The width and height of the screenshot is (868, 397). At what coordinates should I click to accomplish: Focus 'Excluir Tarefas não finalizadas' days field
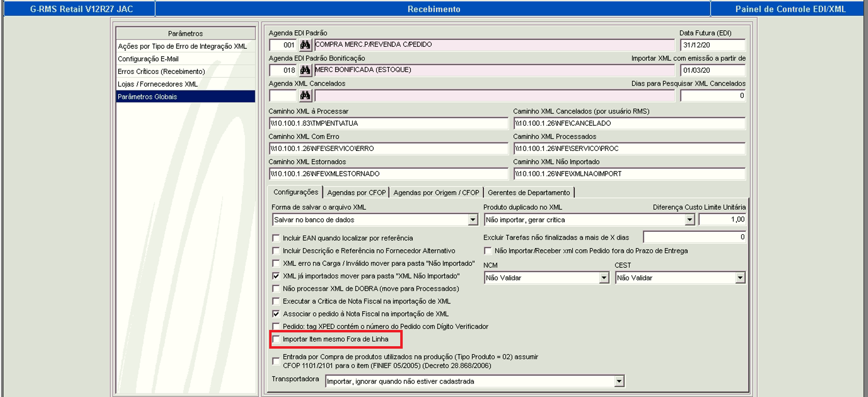coord(694,237)
